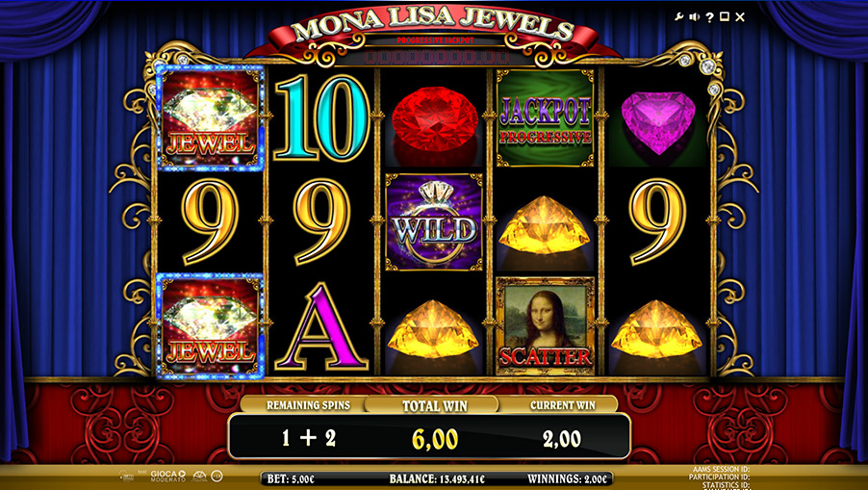Viewport: 868px width, 490px height.
Task: Select the WILD ring symbol
Action: (434, 222)
